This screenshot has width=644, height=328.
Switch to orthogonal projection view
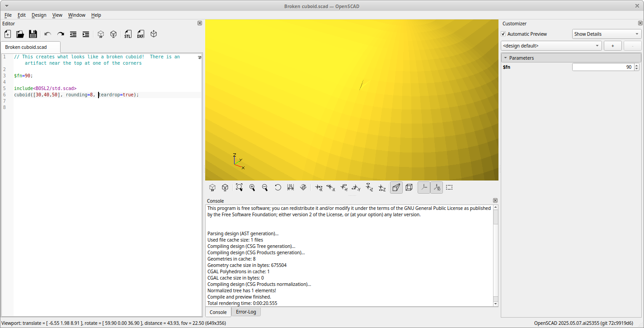[x=409, y=188]
